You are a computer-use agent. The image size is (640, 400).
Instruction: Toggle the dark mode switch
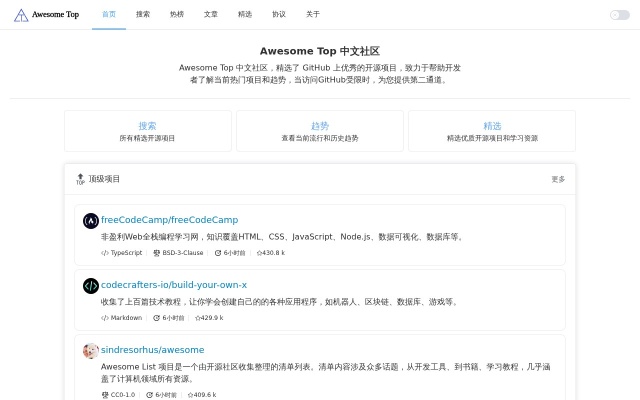[619, 15]
